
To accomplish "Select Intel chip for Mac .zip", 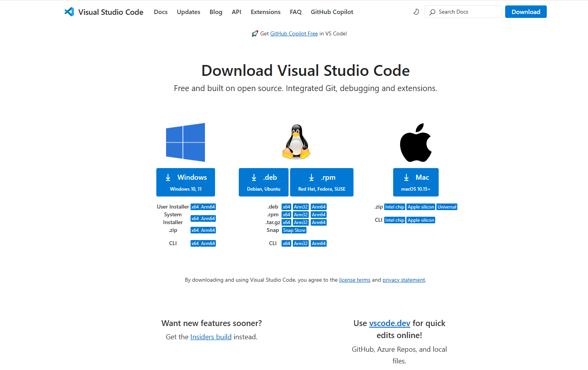I will (394, 207).
